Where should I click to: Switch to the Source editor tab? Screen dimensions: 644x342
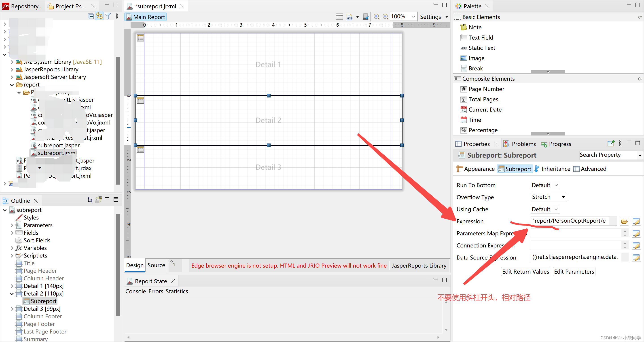tap(156, 265)
